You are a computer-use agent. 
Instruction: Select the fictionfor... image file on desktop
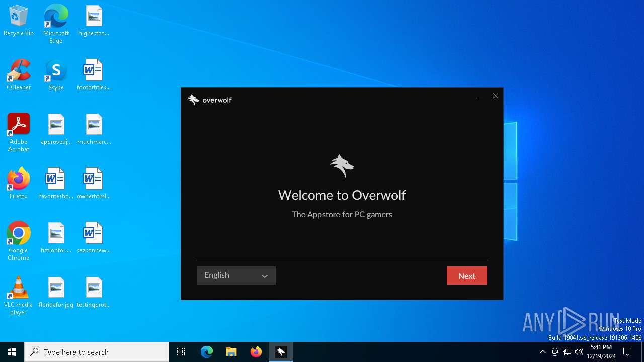point(56,238)
